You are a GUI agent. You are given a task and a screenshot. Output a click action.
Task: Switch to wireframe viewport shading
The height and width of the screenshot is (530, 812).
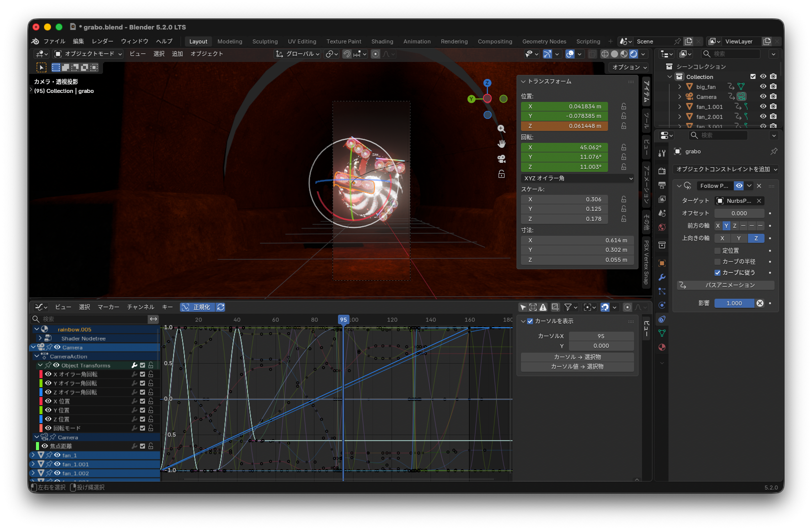[x=605, y=54]
